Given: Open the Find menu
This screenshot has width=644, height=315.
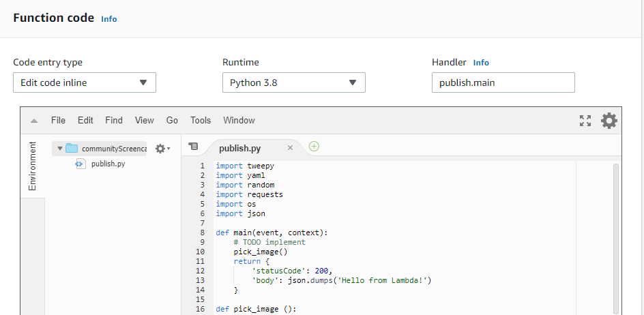Looking at the screenshot, I should click(114, 120).
